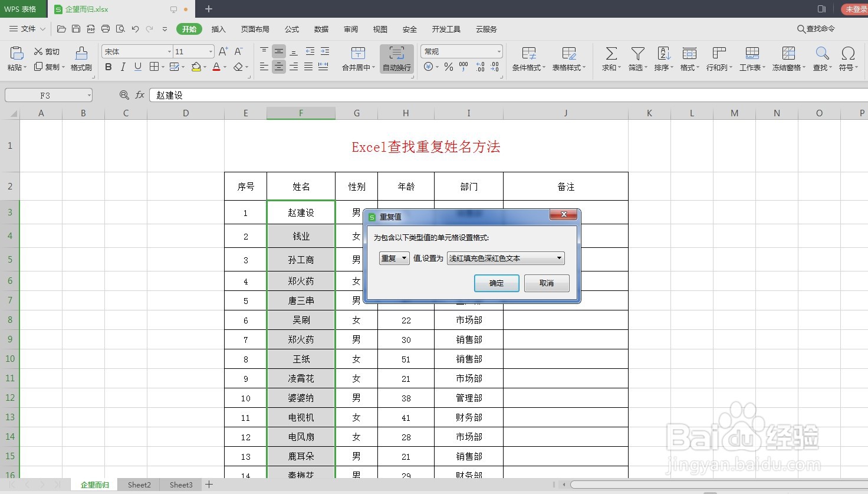868x494 pixels.
Task: Close the 重复值 dialog
Action: (x=564, y=214)
